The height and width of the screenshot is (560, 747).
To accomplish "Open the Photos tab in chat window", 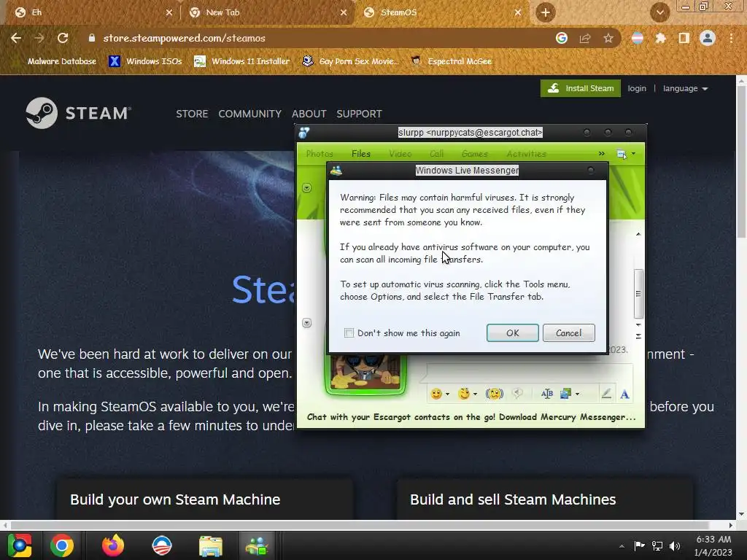I will [x=320, y=153].
